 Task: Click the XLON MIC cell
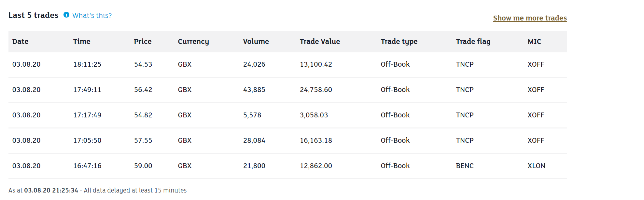[536, 166]
